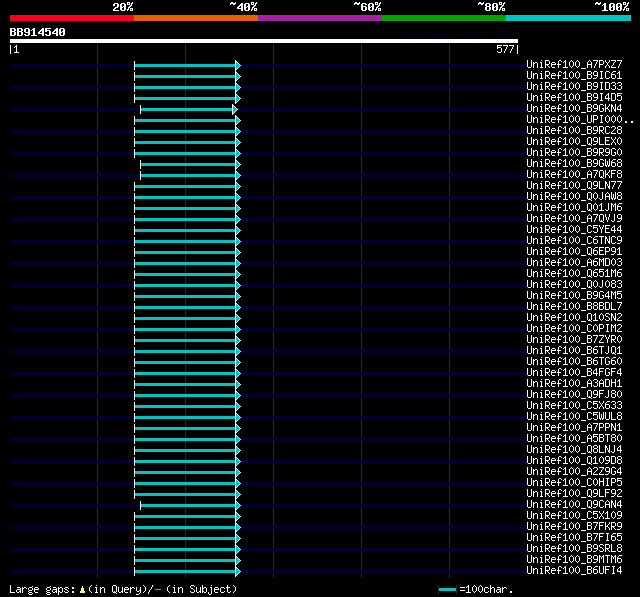This screenshot has width=640, height=597.
Task: Select hit label UniRef100_A7PPN1
Action: (x=574, y=428)
